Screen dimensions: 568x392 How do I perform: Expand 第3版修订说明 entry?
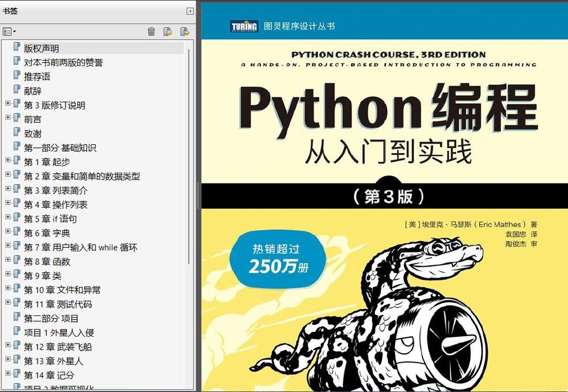coord(8,105)
